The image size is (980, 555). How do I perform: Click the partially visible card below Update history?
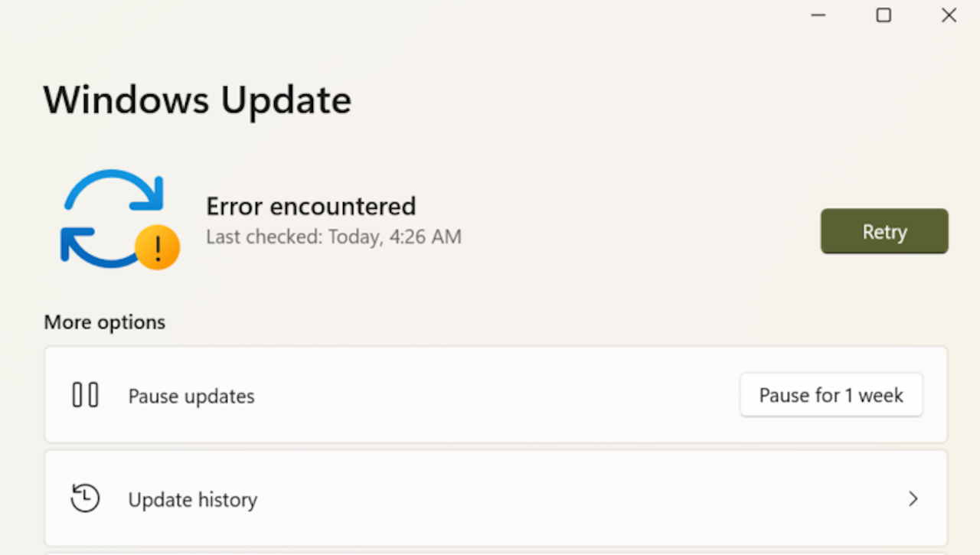tap(496, 553)
